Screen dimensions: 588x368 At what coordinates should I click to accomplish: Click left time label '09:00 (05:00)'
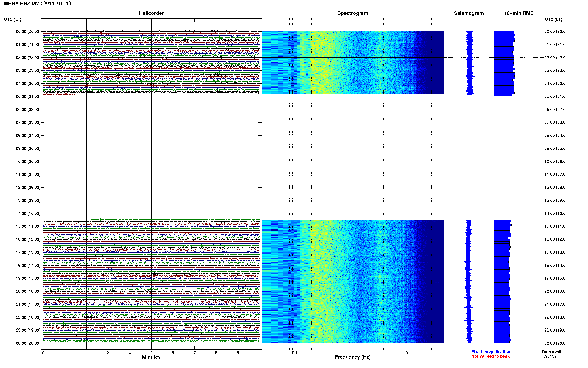(x=28, y=148)
